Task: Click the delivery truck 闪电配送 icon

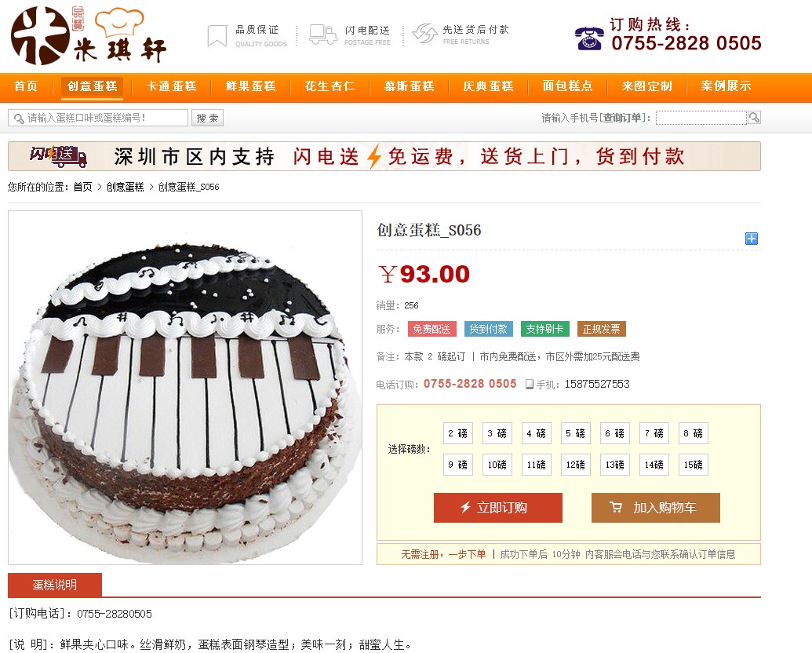Action: click(323, 35)
